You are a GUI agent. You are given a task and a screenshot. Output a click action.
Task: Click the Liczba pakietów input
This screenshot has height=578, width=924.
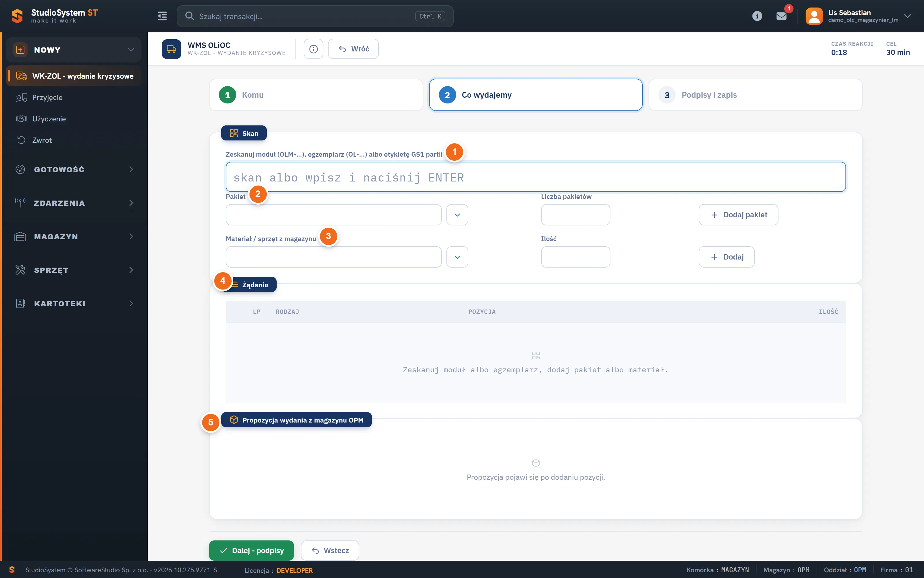click(x=575, y=215)
